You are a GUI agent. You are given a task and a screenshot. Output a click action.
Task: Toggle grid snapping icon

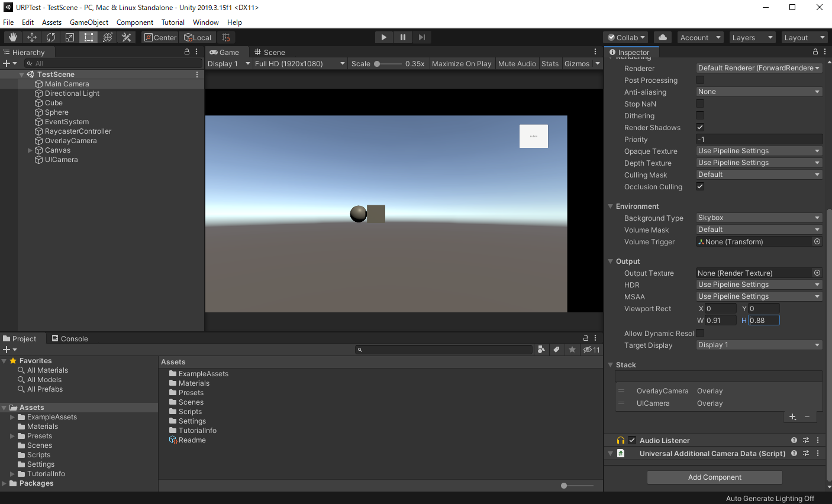click(x=226, y=37)
